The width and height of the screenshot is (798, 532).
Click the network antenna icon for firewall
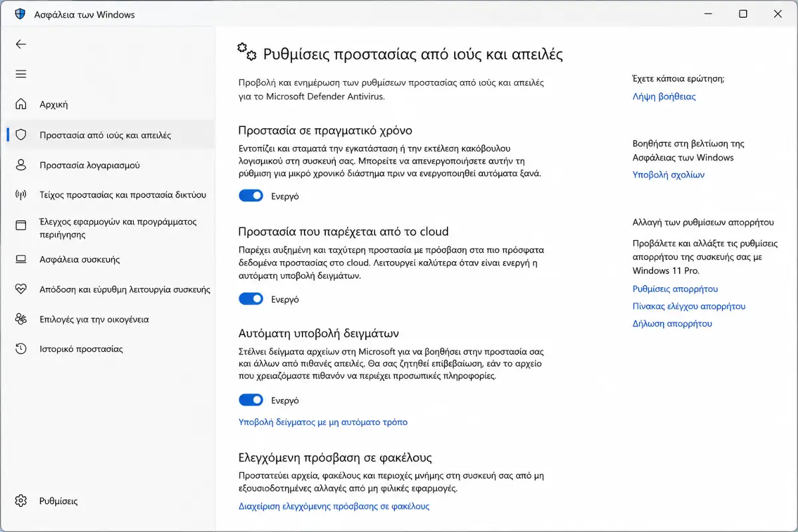(x=21, y=195)
